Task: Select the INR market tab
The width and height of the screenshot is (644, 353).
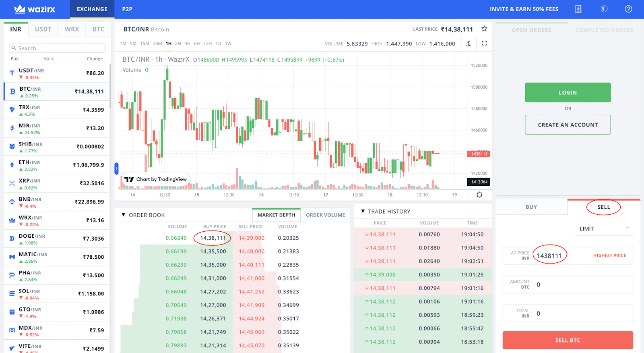Action: (x=16, y=29)
